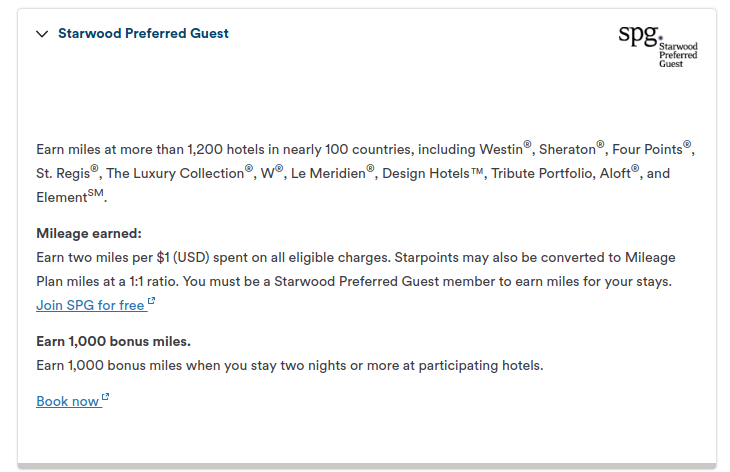Click external-link icon beside Join SPG
The height and width of the screenshot is (472, 730).
tap(151, 301)
